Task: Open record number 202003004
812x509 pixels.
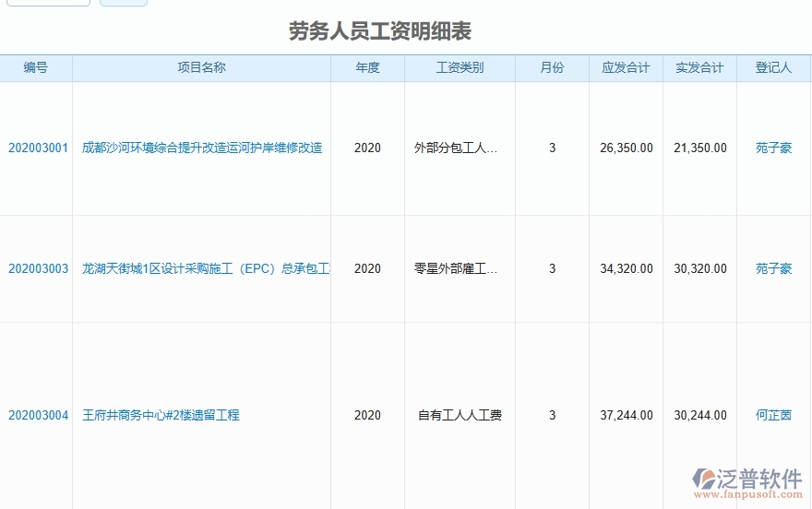Action: point(38,415)
